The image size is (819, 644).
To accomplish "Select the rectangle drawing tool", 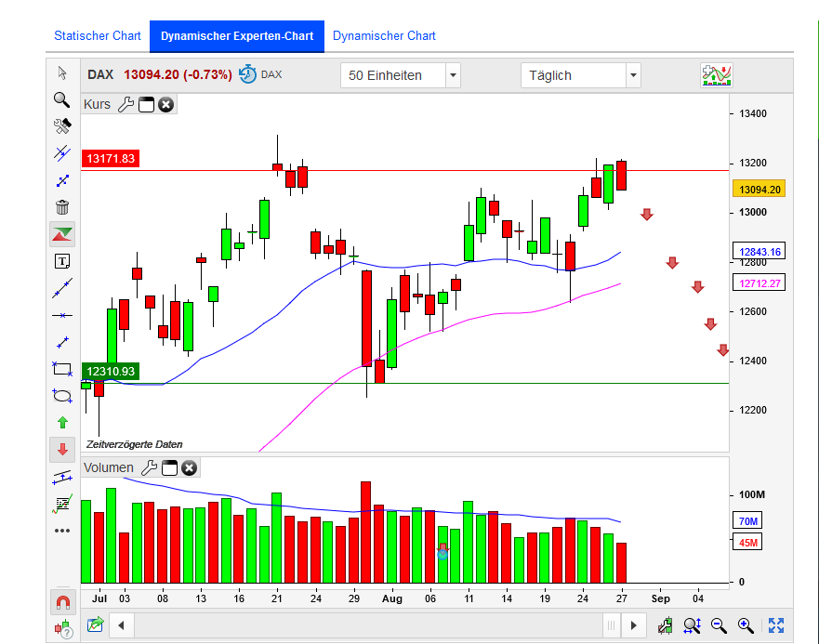I will [x=62, y=369].
